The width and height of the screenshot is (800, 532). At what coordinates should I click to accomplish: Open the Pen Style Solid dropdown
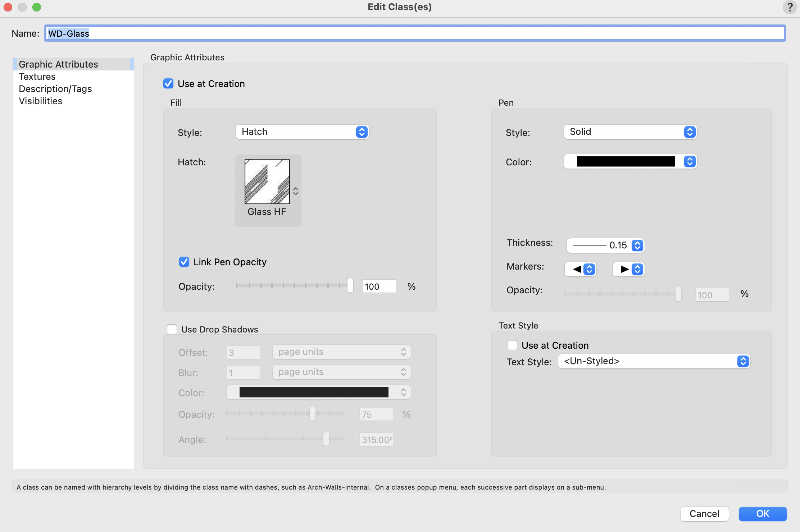pos(630,132)
